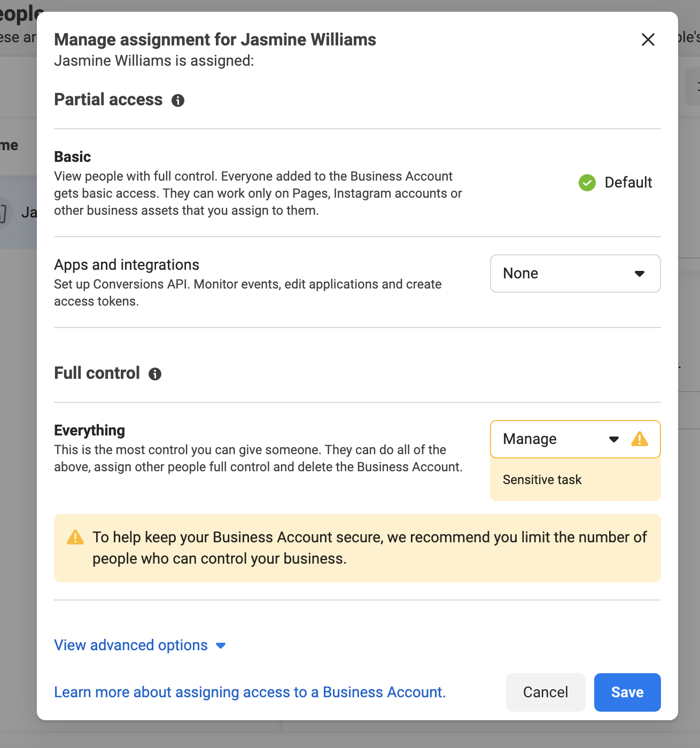Click warning icon in security recommendation banner
The image size is (700, 748).
click(x=75, y=537)
